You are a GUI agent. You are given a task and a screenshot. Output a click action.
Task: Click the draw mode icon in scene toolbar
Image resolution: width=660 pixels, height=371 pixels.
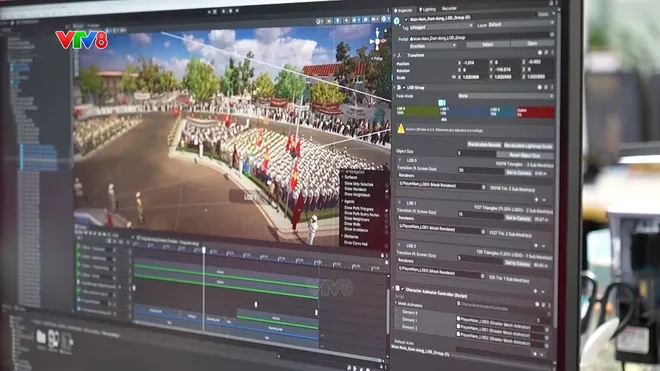320,21
